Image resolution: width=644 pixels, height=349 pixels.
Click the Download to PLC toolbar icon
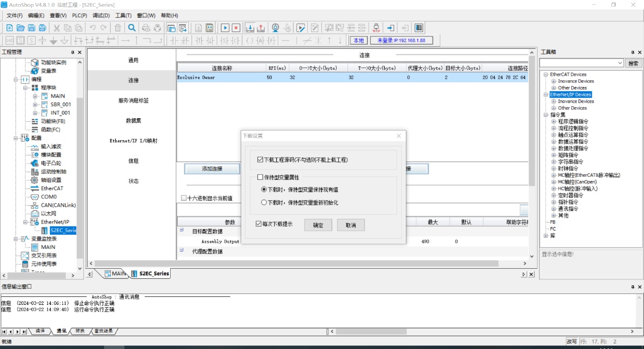(250, 28)
